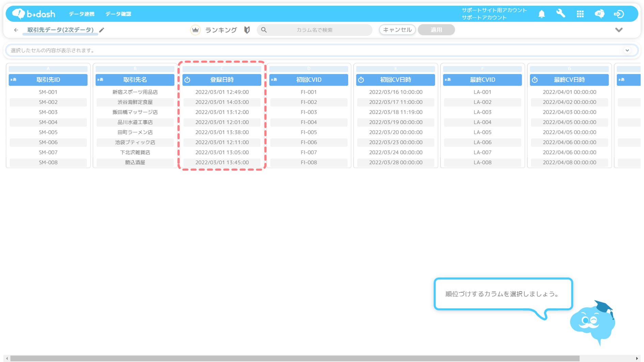The width and height of the screenshot is (644, 362).
Task: Click cell 田町ラーメン店
Action: click(x=135, y=132)
